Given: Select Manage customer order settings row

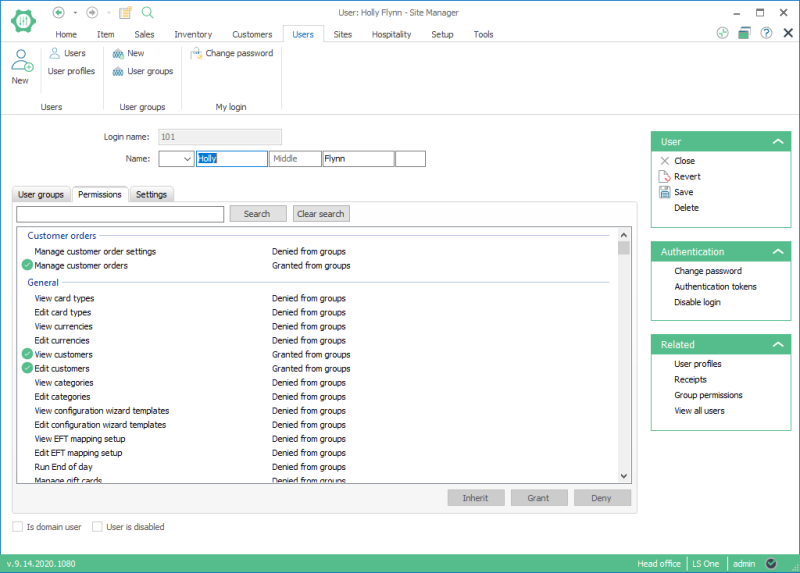Looking at the screenshot, I should coord(317,252).
